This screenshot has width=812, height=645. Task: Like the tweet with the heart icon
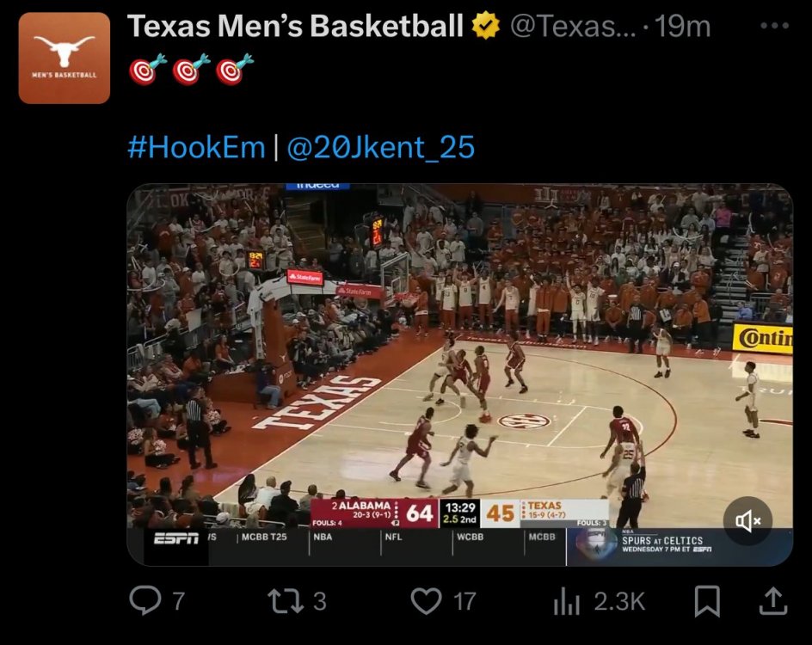(426, 601)
